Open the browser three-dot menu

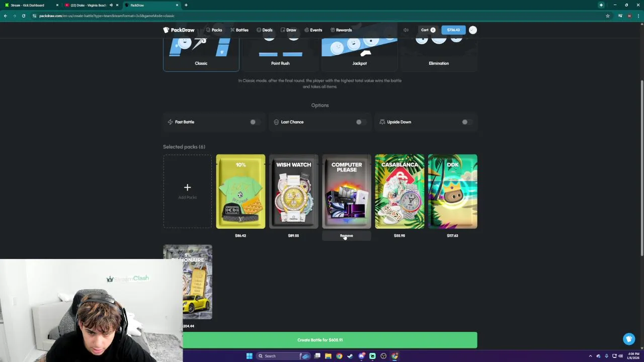[638, 16]
